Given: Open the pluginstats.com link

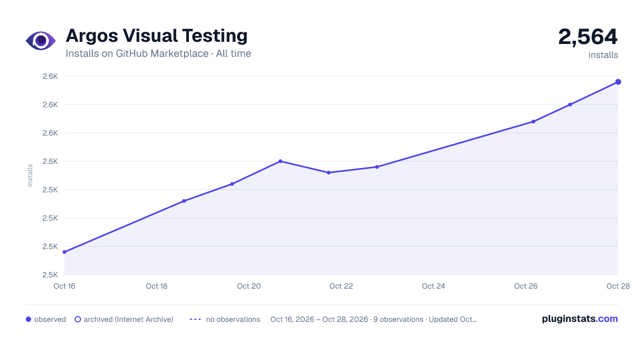Looking at the screenshot, I should (x=580, y=319).
